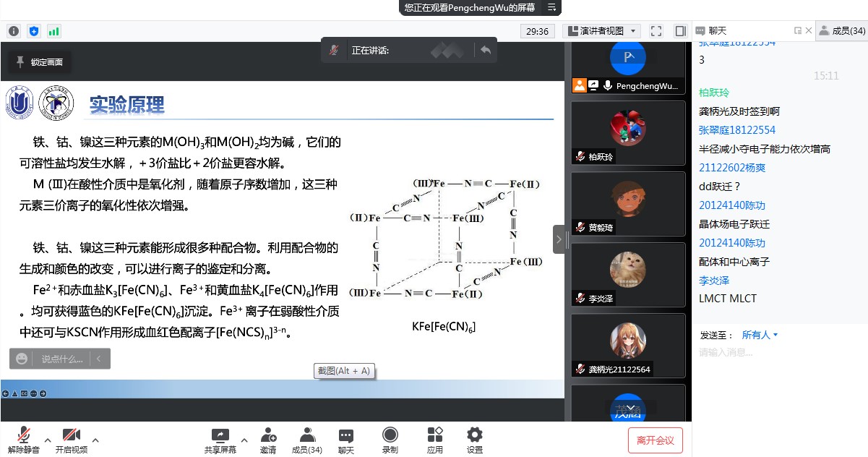Open the 邀请 invite icon
The image size is (868, 457).
click(268, 435)
